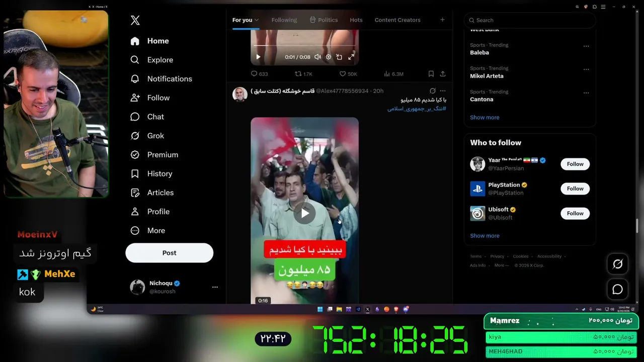
Task: Click the Ubisoft profile logo
Action: (477, 213)
